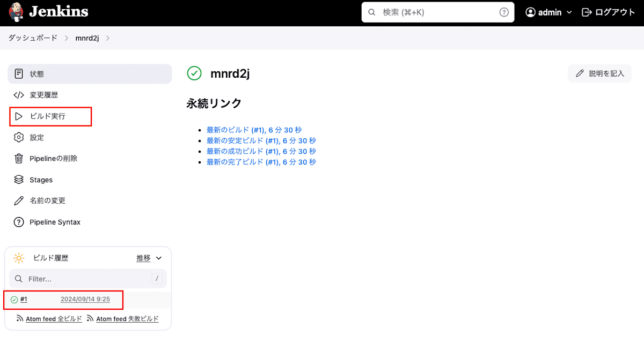644x343 pixels.
Task: Open Atom feed 失敗ビルド link
Action: [x=127, y=319]
